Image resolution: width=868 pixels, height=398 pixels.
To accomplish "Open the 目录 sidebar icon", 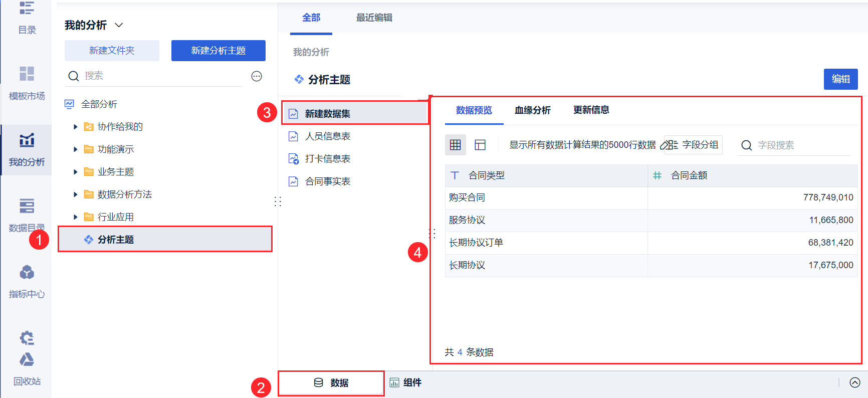I will (27, 18).
